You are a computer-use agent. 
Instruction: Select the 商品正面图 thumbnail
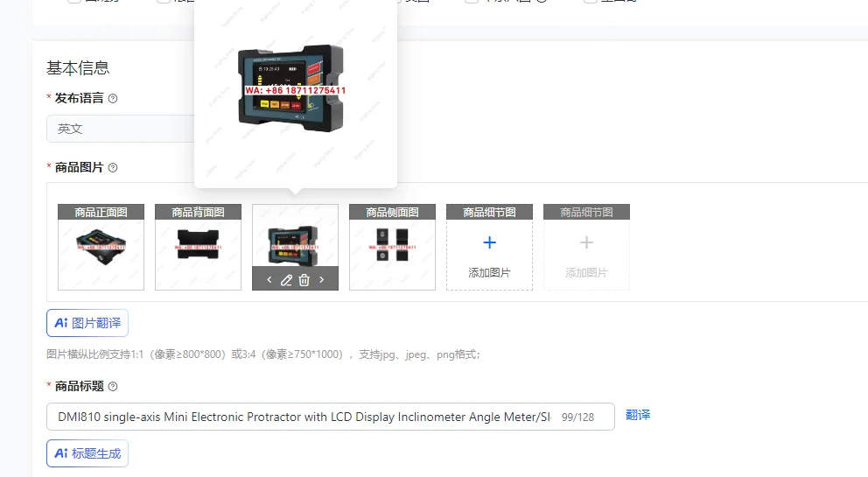[x=101, y=247]
